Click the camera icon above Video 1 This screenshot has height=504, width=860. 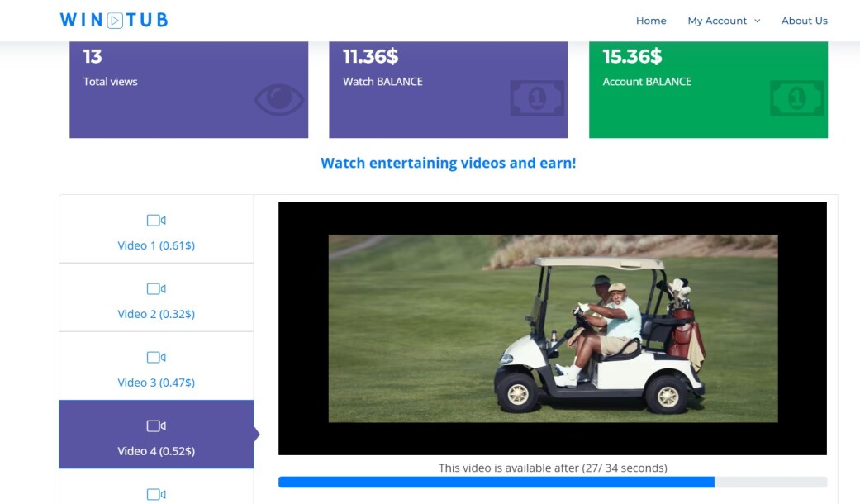(x=156, y=221)
